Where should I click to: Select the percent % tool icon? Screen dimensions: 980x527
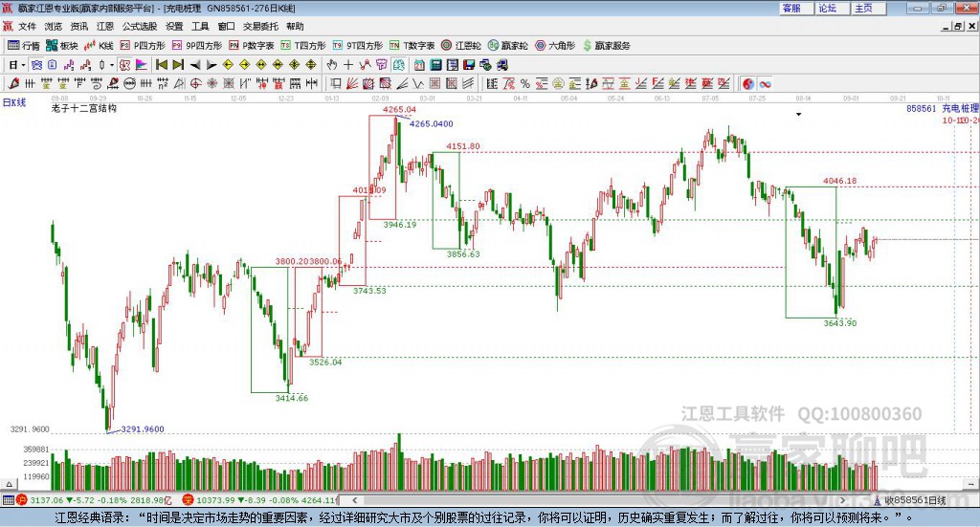[525, 83]
